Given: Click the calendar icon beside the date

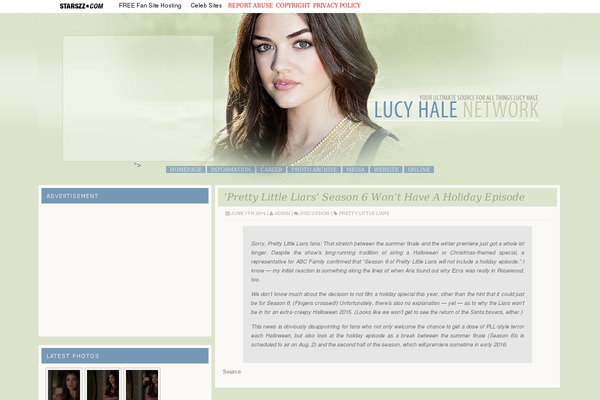Looking at the screenshot, I should click(227, 214).
